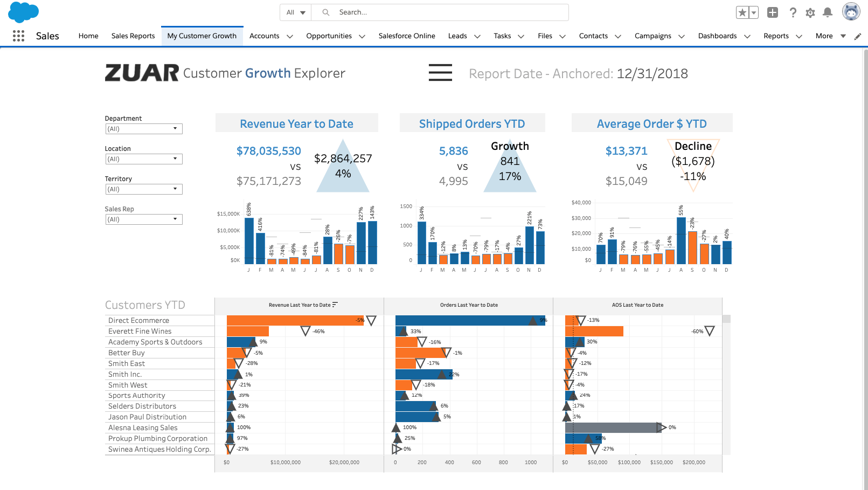Click the AOS Last Year to Date column header
The width and height of the screenshot is (868, 490).
click(637, 305)
